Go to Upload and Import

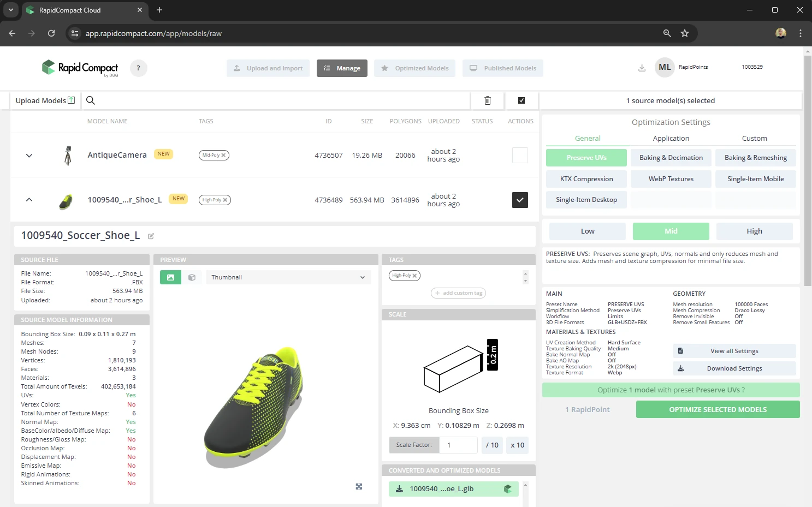(268, 68)
